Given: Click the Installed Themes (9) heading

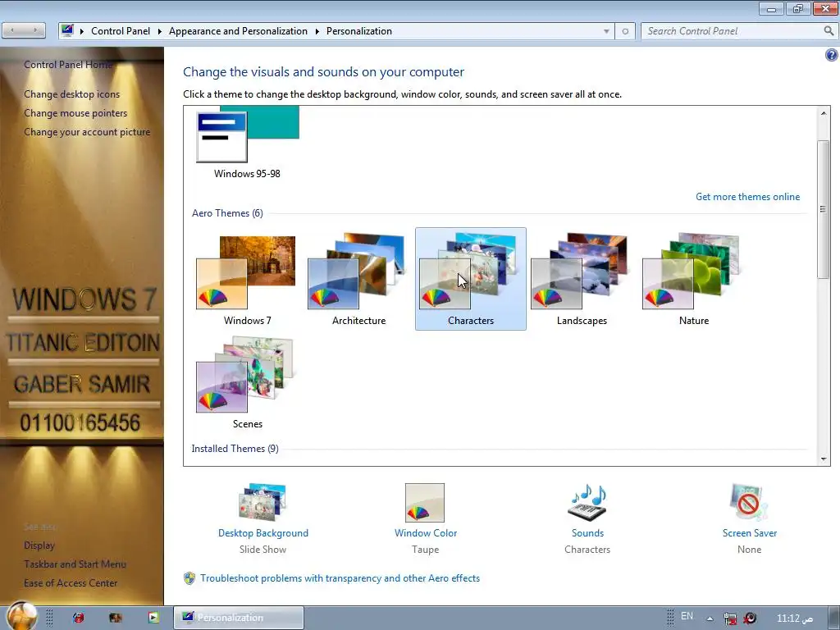Looking at the screenshot, I should tap(235, 449).
